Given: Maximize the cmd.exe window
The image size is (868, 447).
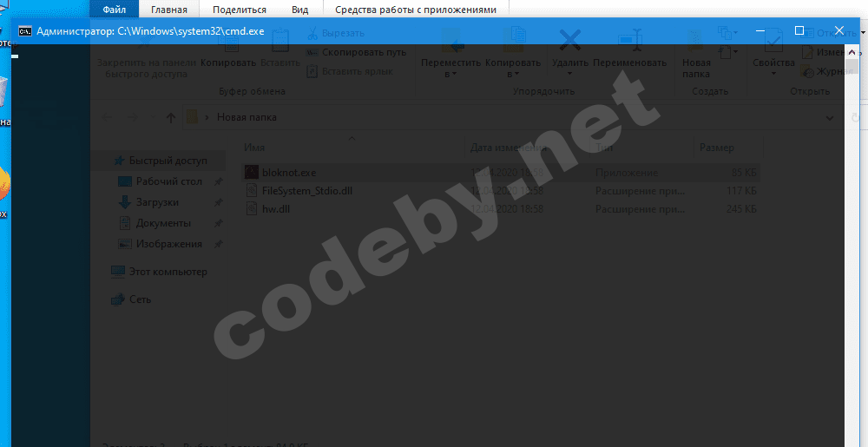Looking at the screenshot, I should 799,31.
